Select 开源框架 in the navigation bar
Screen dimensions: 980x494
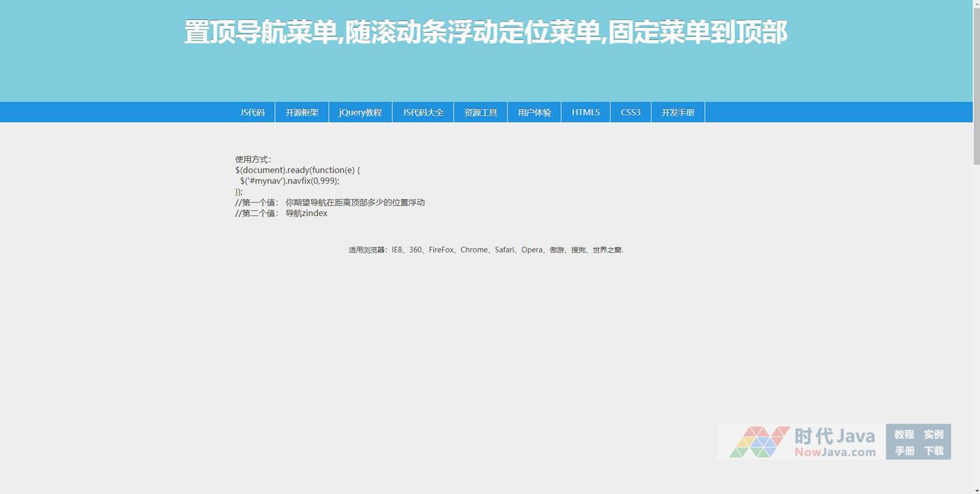(302, 112)
